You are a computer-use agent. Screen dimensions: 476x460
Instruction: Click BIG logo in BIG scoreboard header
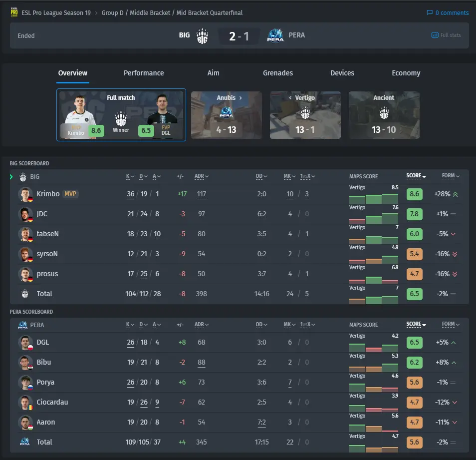pos(23,176)
